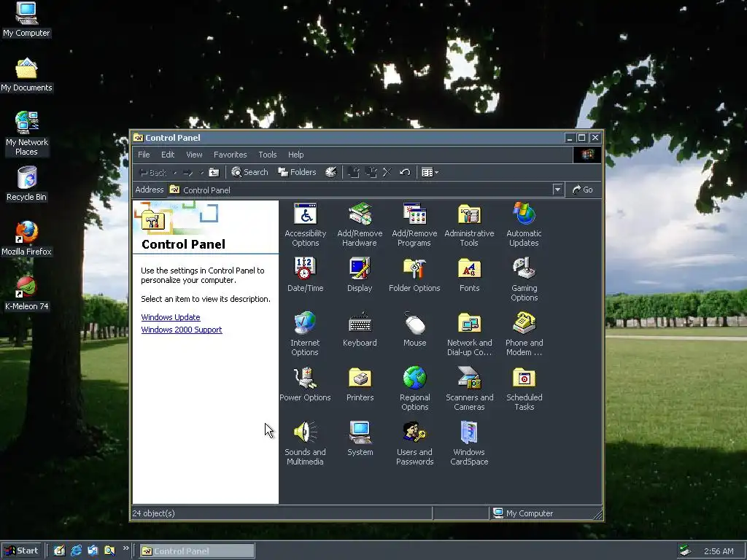The image size is (747, 560).
Task: Open Add/Remove Hardware icon
Action: pos(360,225)
